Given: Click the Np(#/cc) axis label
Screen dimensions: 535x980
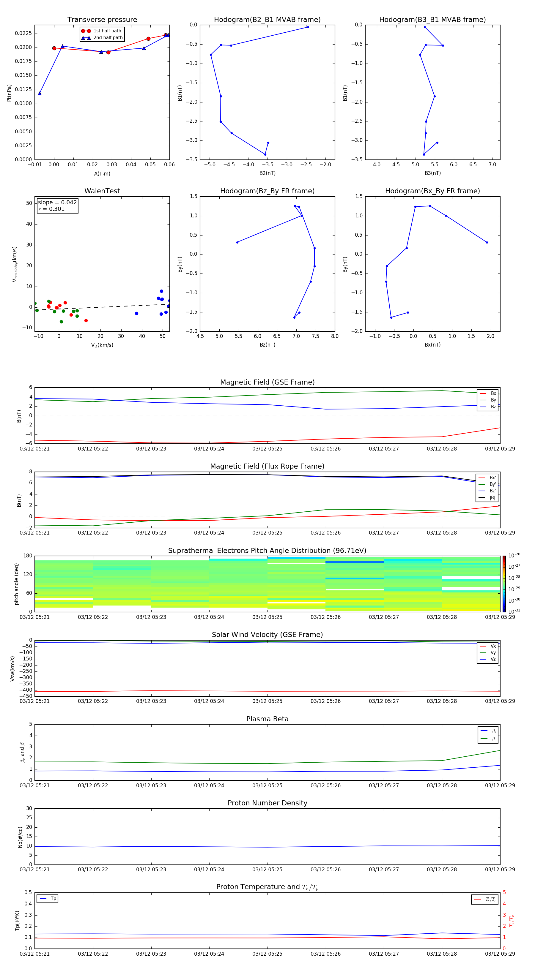Looking at the screenshot, I should (20, 837).
